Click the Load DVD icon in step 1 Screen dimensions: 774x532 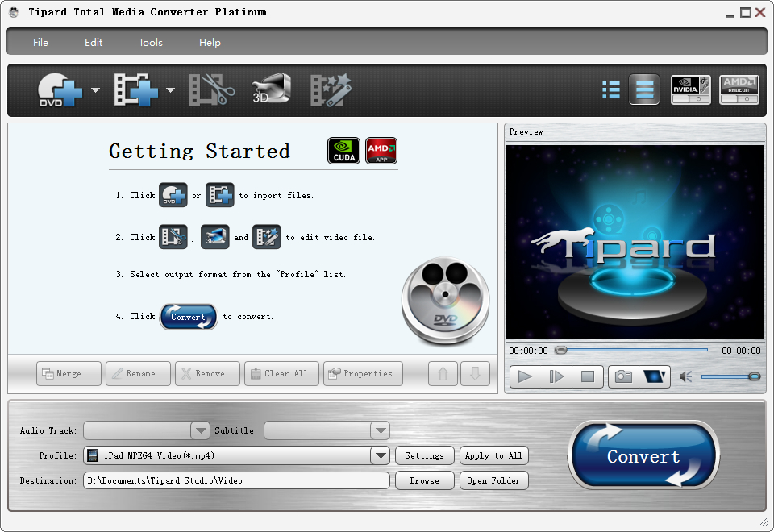(x=173, y=195)
